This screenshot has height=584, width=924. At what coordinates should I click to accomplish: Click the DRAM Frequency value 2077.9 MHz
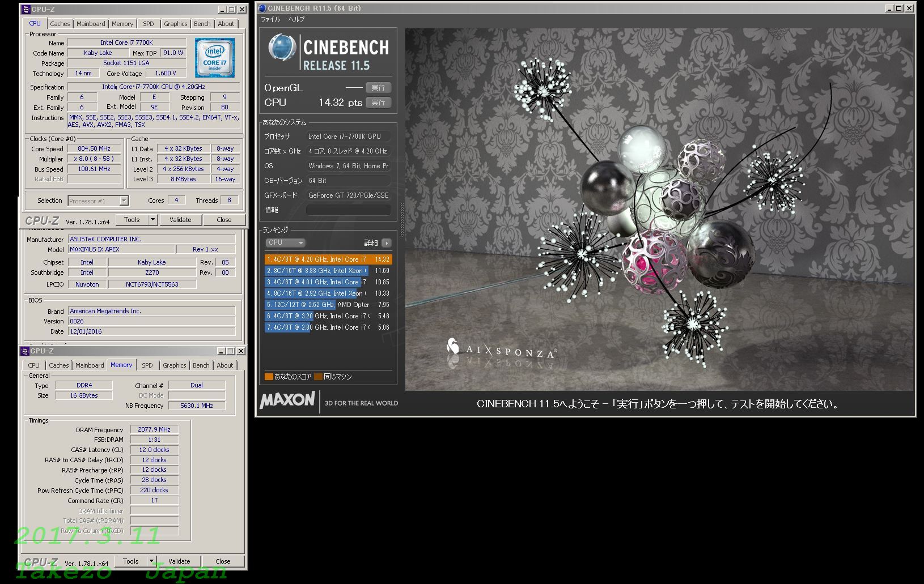(x=154, y=430)
